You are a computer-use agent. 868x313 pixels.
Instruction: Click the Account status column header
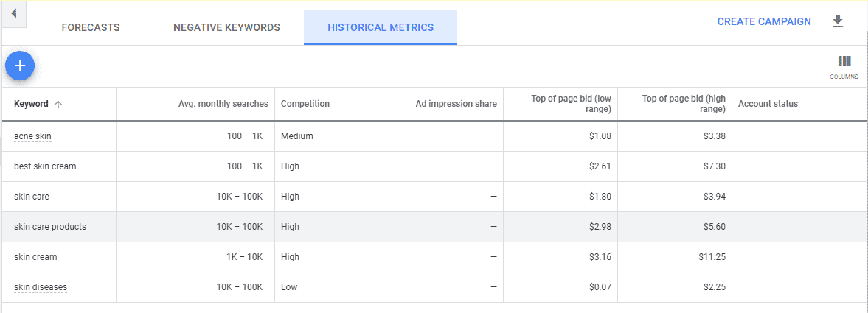click(x=768, y=104)
